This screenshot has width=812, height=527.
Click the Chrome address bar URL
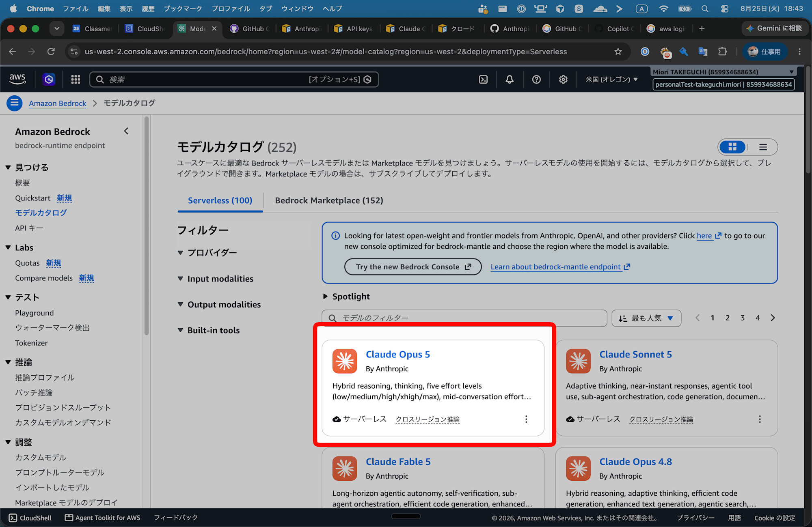326,52
